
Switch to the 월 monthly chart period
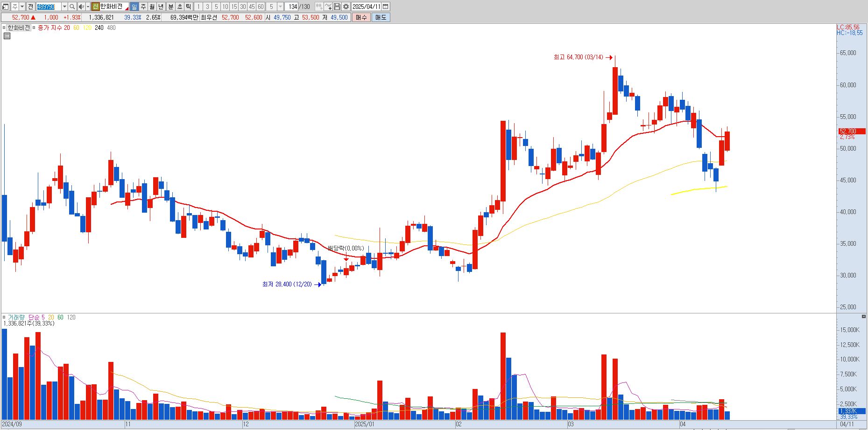(x=152, y=7)
